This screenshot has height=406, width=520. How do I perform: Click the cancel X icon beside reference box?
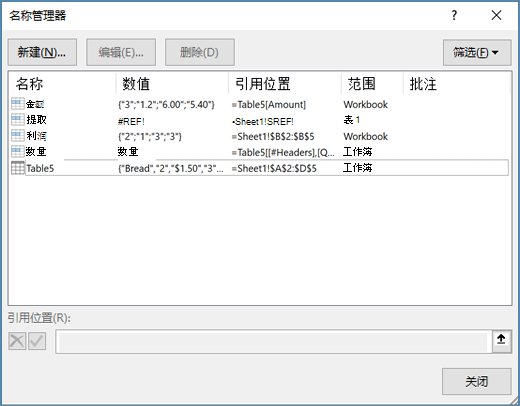[x=17, y=341]
